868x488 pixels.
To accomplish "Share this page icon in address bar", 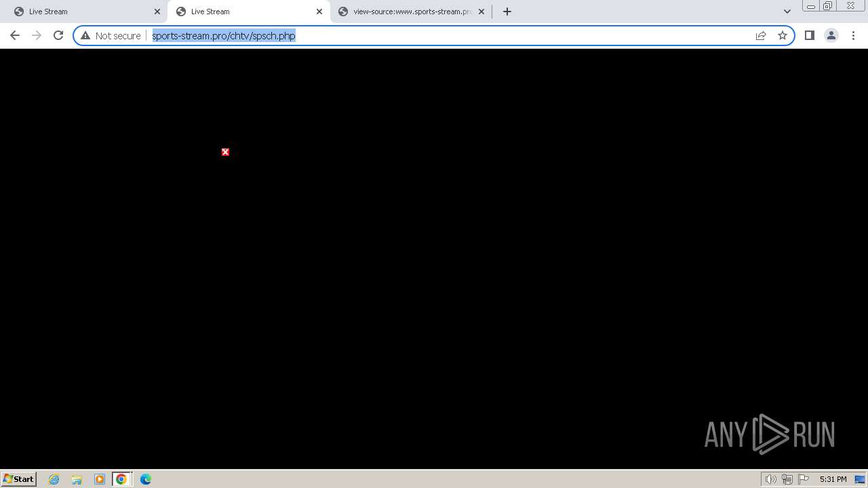I will (761, 35).
